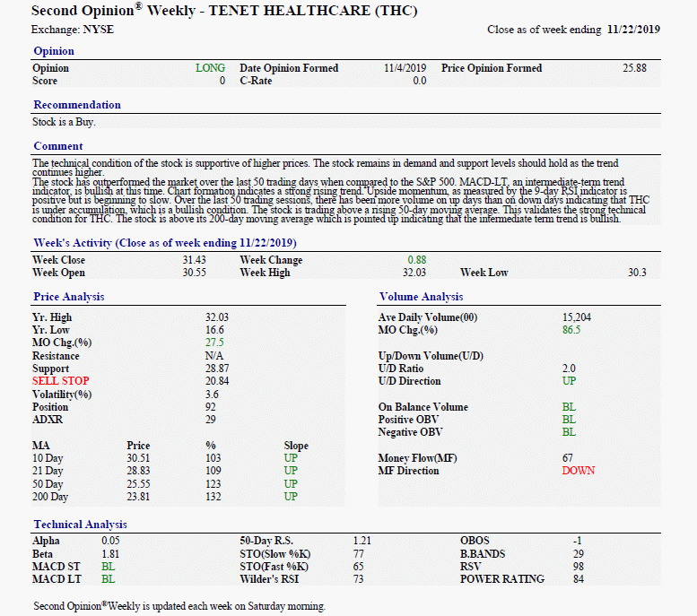Click the Week Change value 0.88
697x616 pixels.
[417, 260]
